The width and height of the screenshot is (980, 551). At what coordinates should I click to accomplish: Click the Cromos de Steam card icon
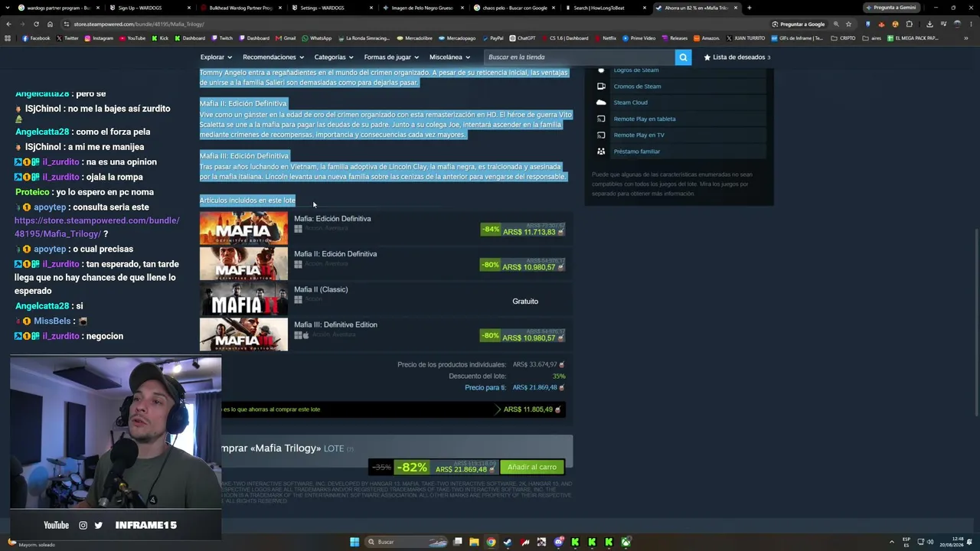[601, 86]
